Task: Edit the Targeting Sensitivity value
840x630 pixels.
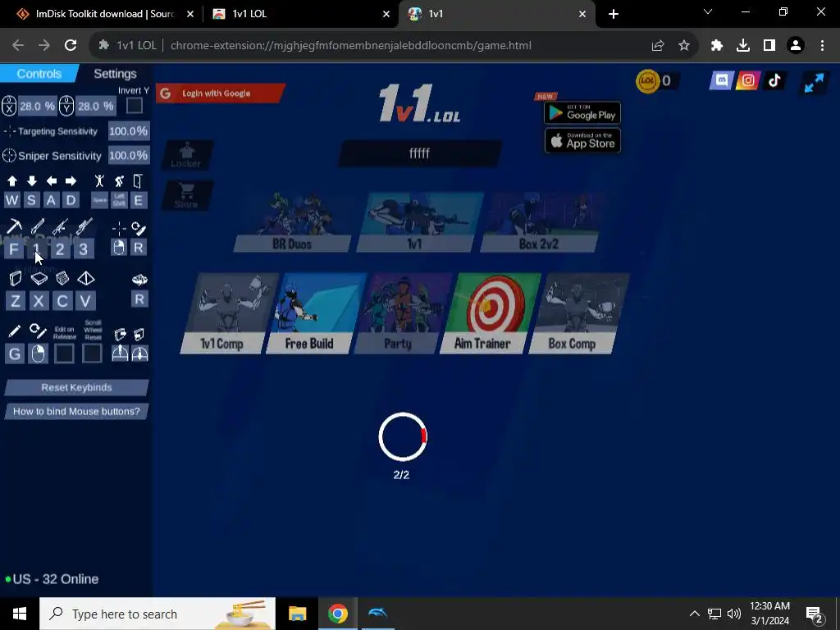Action: pos(129,131)
